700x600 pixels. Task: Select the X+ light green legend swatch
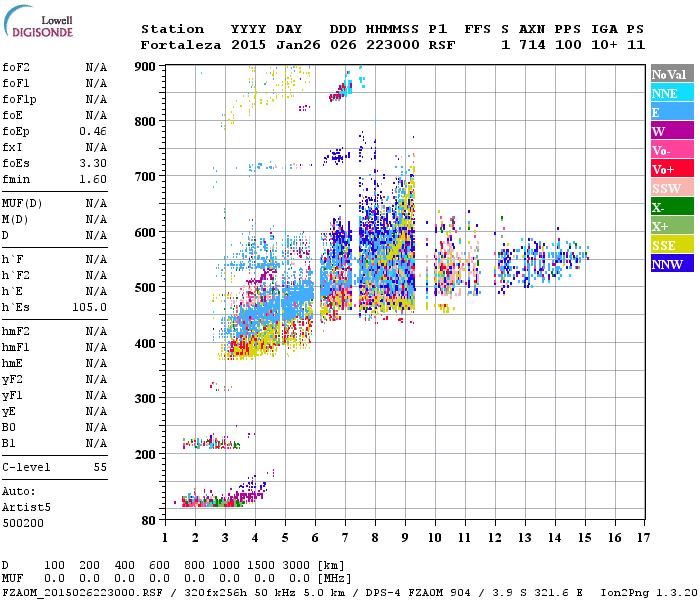click(672, 225)
